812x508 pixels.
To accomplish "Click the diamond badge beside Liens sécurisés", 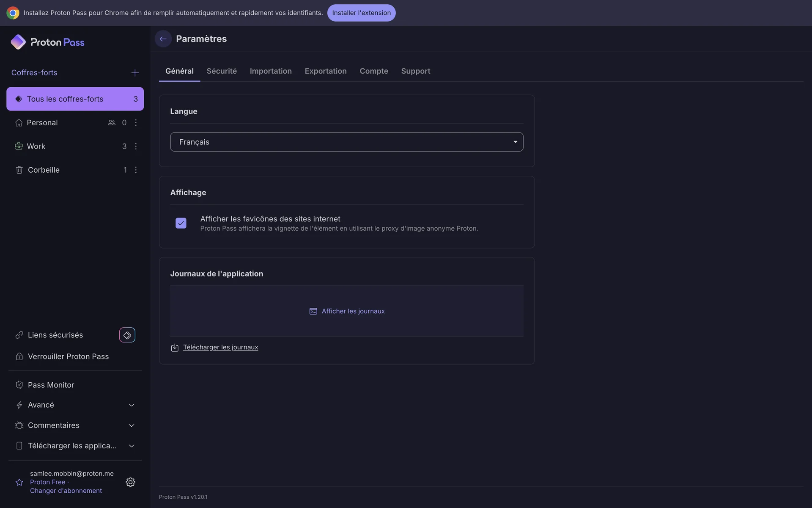I will pyautogui.click(x=127, y=335).
